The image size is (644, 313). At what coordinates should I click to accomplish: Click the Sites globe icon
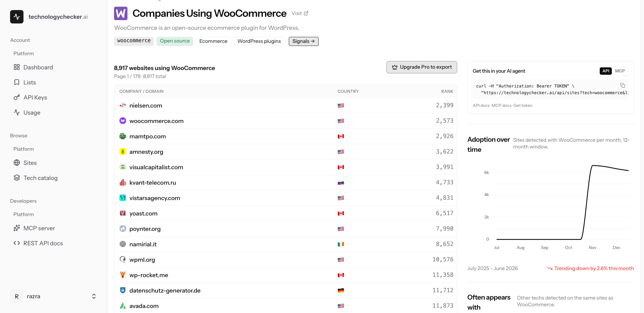pos(17,163)
